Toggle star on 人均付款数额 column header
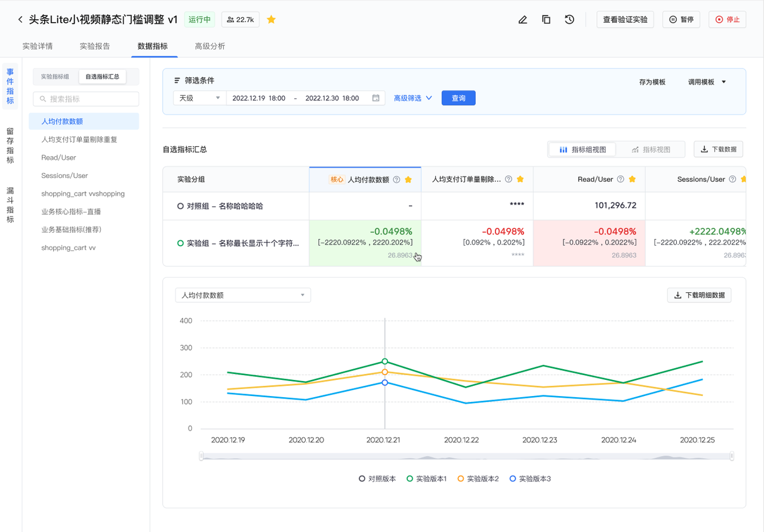Screen dimensions: 764x532 (408, 180)
